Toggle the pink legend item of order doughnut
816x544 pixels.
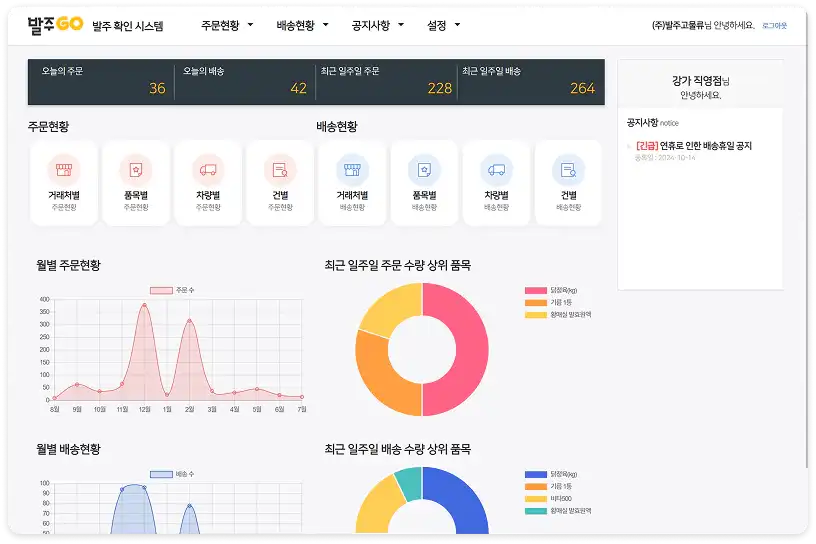coord(551,290)
